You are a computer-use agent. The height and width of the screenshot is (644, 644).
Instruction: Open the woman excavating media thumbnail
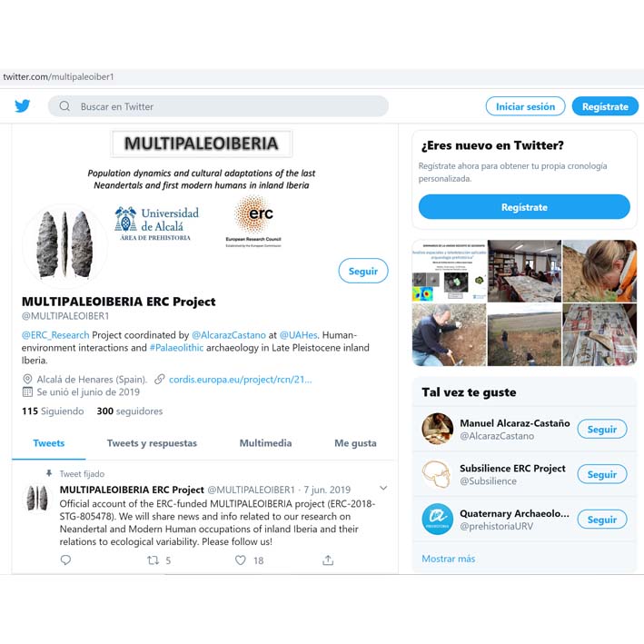(599, 271)
